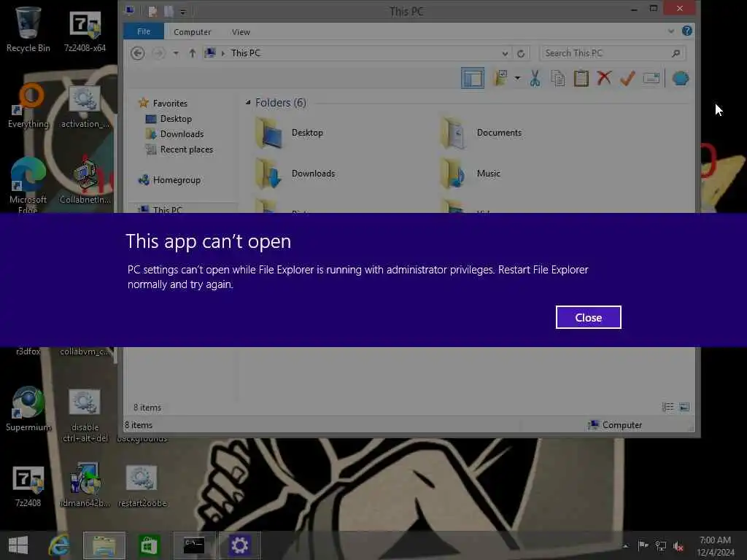Open the View ribbon tab
This screenshot has height=560, width=747.
click(241, 32)
